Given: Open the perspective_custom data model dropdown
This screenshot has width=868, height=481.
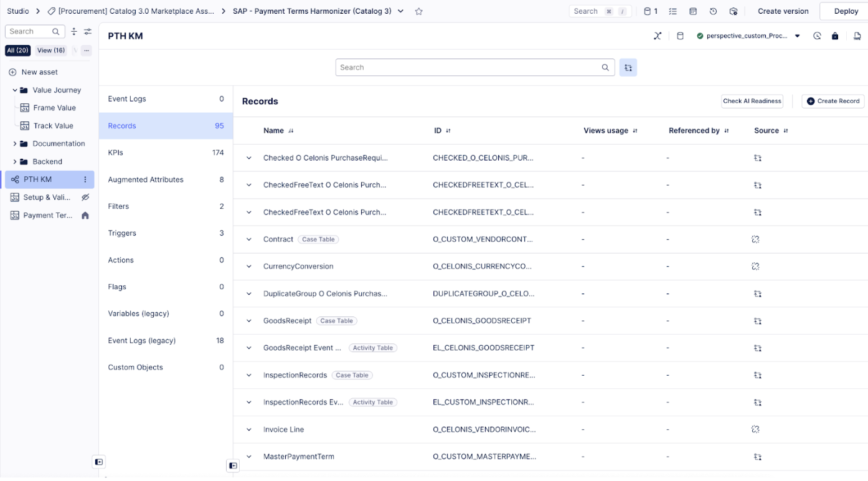Looking at the screenshot, I should click(797, 36).
